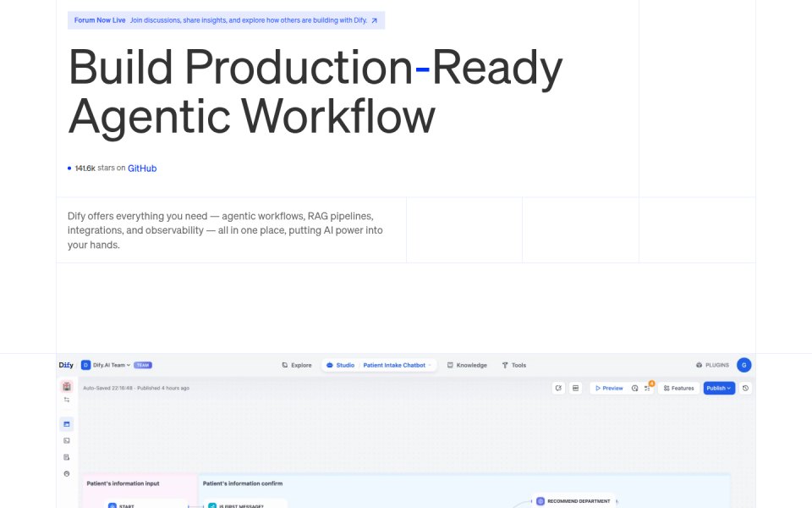Viewport: 812px width, 508px height.
Task: Click the Plugins puzzle icon
Action: coord(700,365)
